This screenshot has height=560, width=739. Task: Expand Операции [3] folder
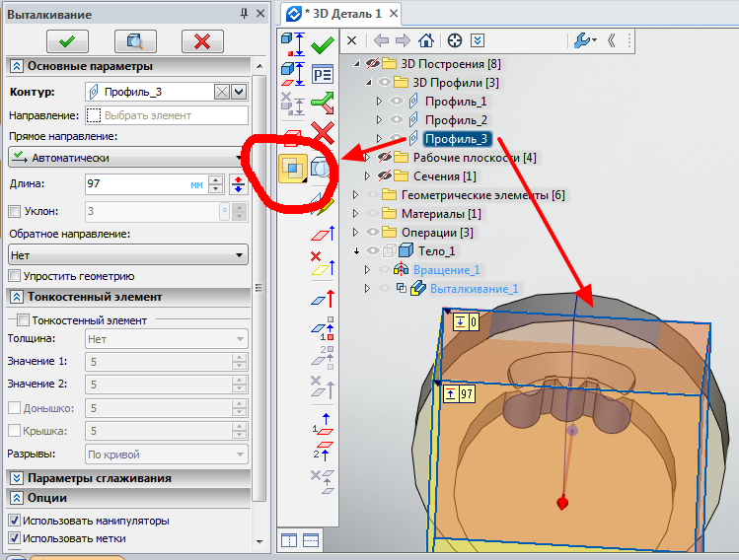click(355, 233)
